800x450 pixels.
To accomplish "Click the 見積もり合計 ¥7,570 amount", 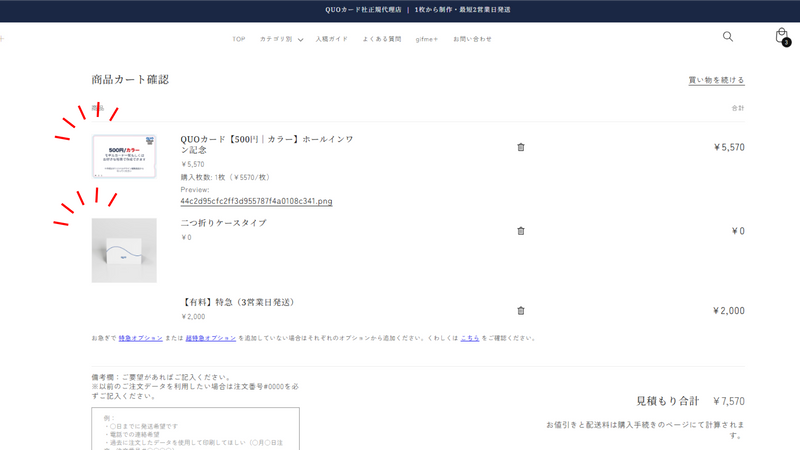I will [729, 402].
